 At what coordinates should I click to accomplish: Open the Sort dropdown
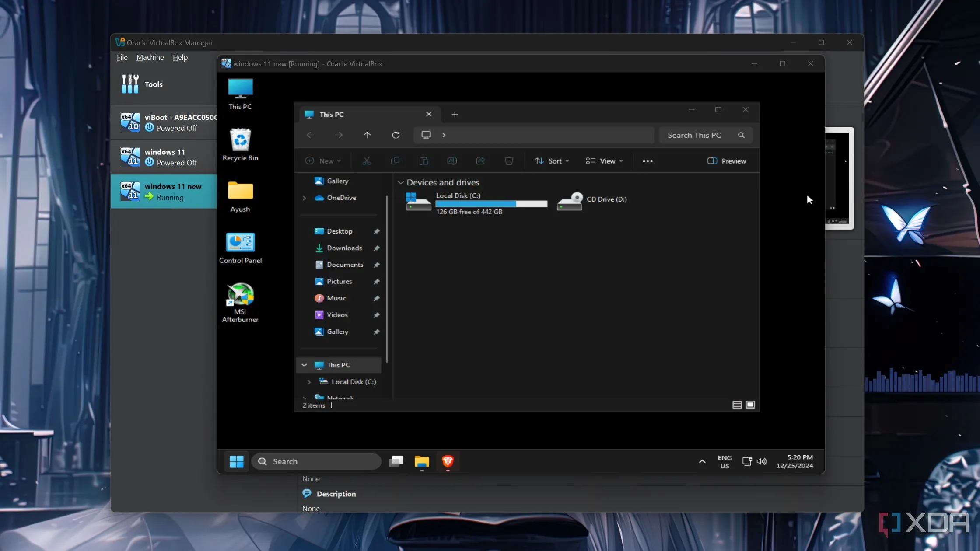(x=552, y=161)
